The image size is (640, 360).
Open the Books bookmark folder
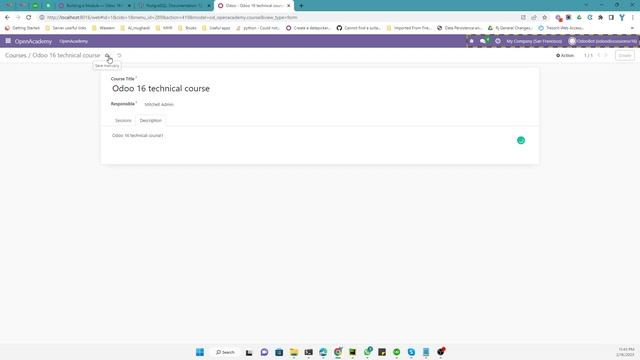[187, 28]
